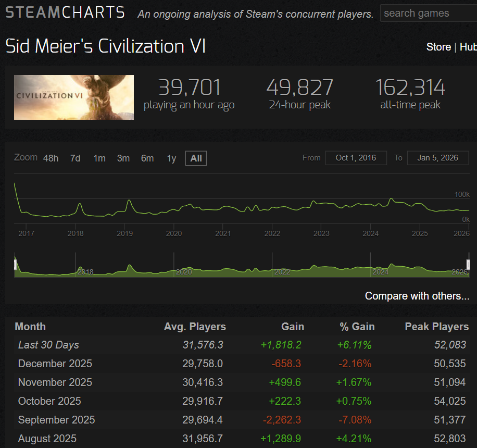477x448 pixels.
Task: Click the gain value +1,818.2
Action: click(x=281, y=345)
